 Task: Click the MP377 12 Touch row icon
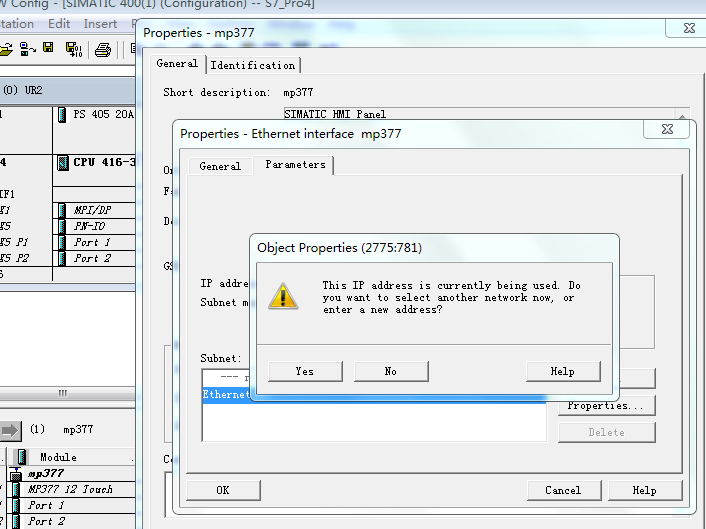point(16,490)
